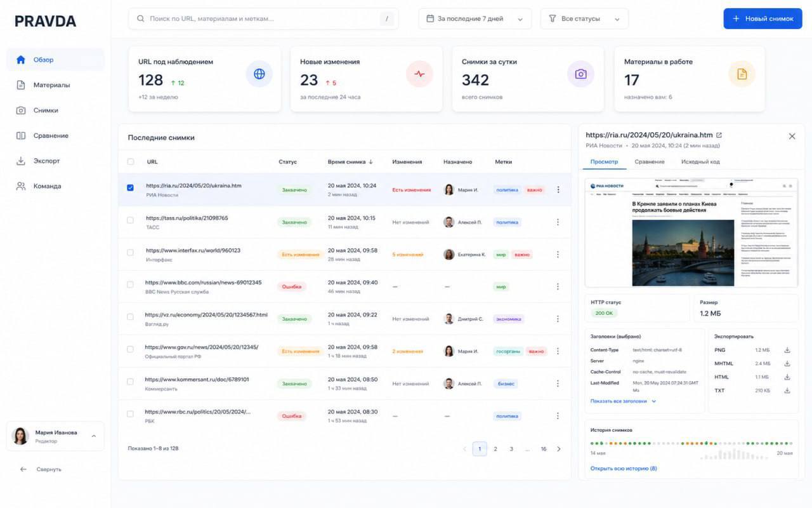The height and width of the screenshot is (508, 812).
Task: Click the Новый снимок button
Action: point(763,19)
